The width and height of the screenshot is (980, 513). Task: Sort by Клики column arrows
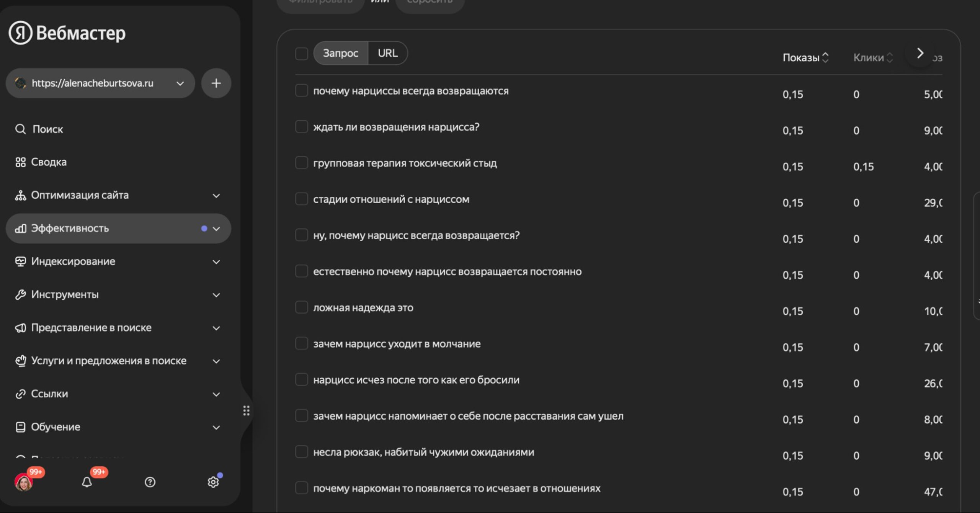(890, 58)
